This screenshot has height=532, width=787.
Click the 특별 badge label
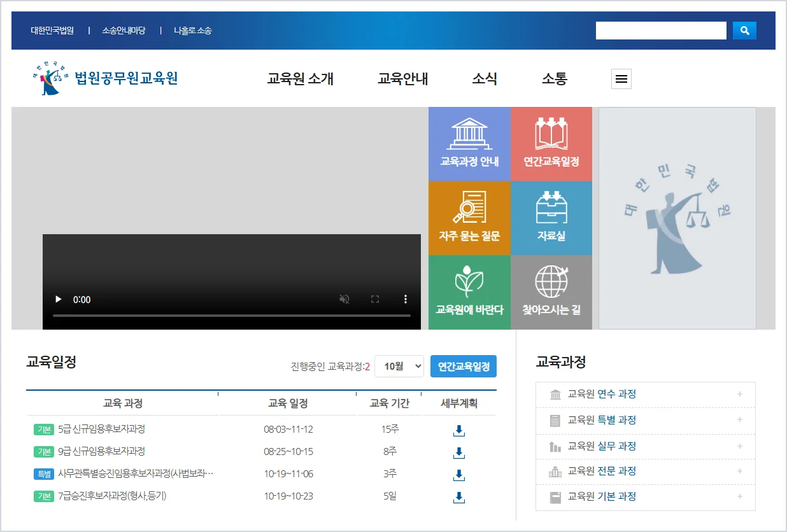point(43,474)
